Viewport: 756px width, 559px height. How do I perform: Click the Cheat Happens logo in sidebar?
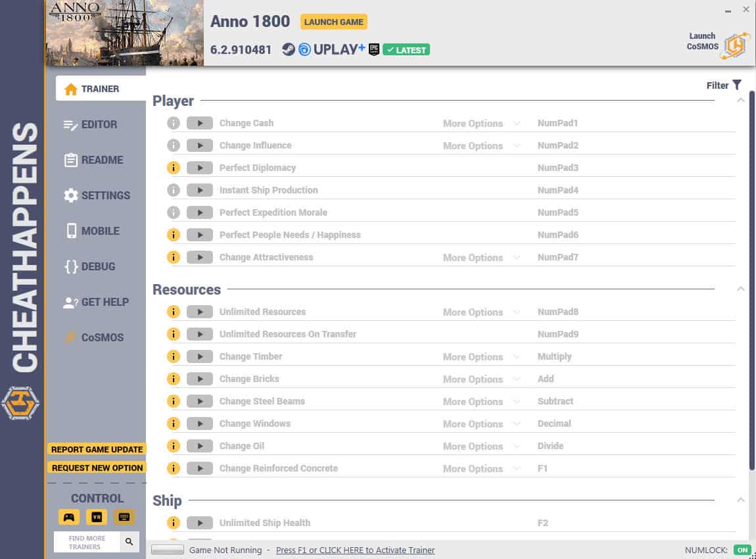[x=20, y=403]
